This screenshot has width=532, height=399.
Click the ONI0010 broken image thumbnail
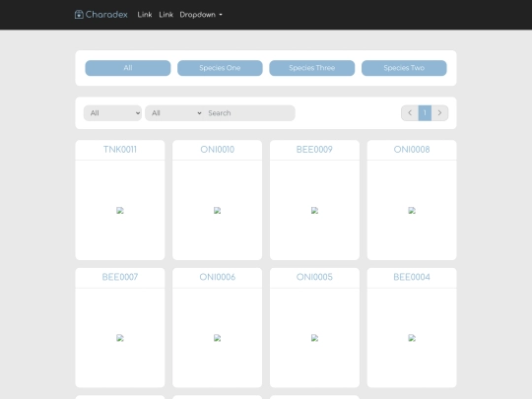(x=217, y=211)
